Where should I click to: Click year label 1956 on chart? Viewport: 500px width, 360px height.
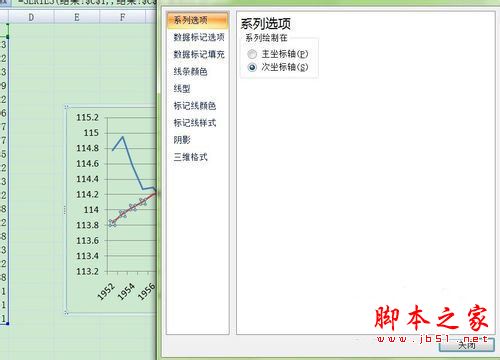(147, 291)
